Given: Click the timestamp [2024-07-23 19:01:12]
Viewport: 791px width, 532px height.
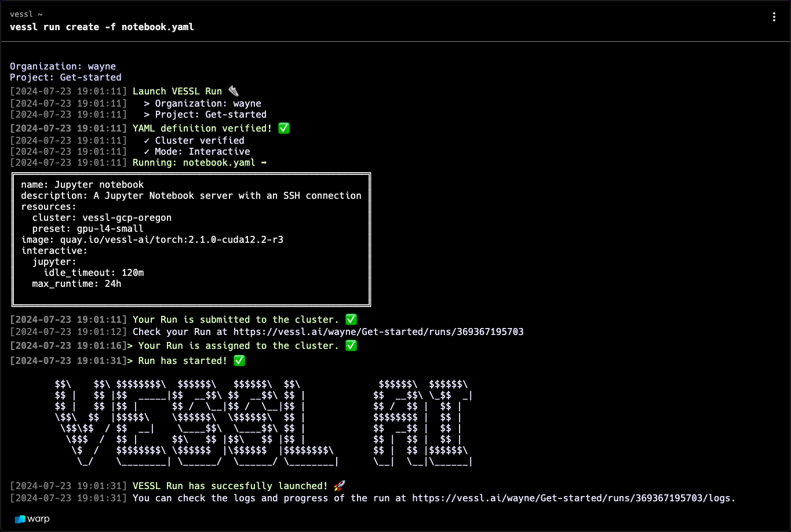Looking at the screenshot, I should tap(68, 331).
